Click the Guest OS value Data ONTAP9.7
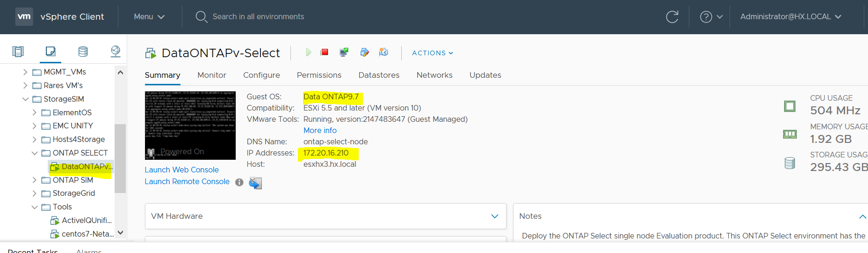The height and width of the screenshot is (253, 868). 331,97
